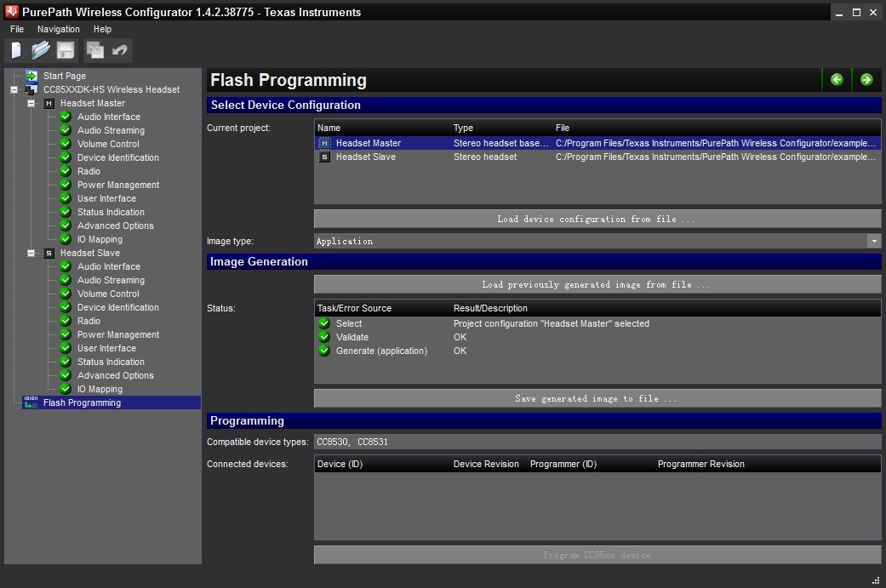Screen dimensions: 886x588
Task: Click Load device configuration from file button
Action: 597,220
